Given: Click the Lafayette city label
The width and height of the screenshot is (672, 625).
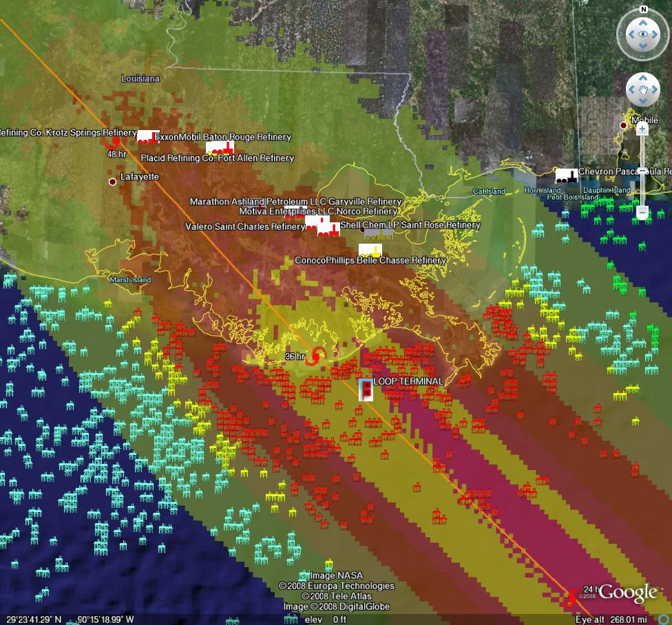Looking at the screenshot, I should (x=140, y=176).
